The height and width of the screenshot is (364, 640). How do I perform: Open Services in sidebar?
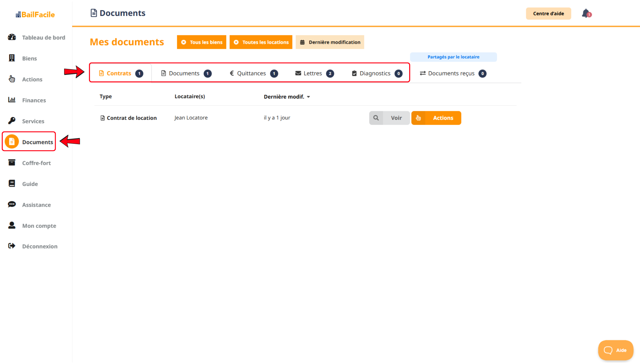(x=33, y=121)
